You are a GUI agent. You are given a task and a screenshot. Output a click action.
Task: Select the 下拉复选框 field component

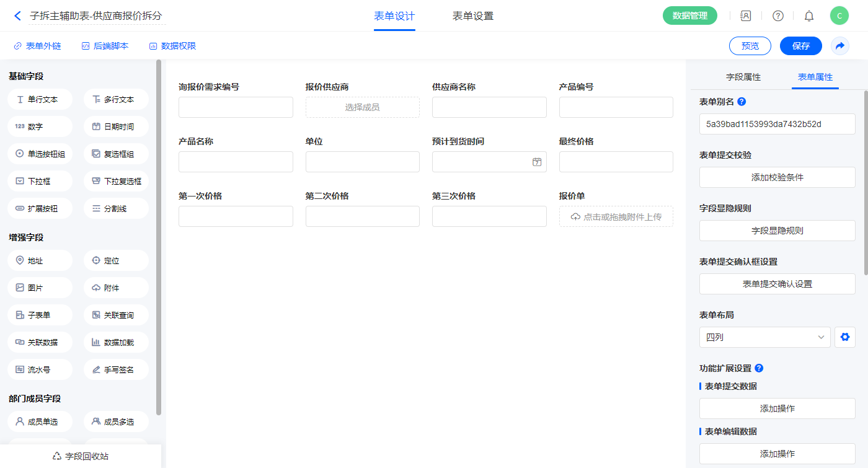tap(116, 181)
